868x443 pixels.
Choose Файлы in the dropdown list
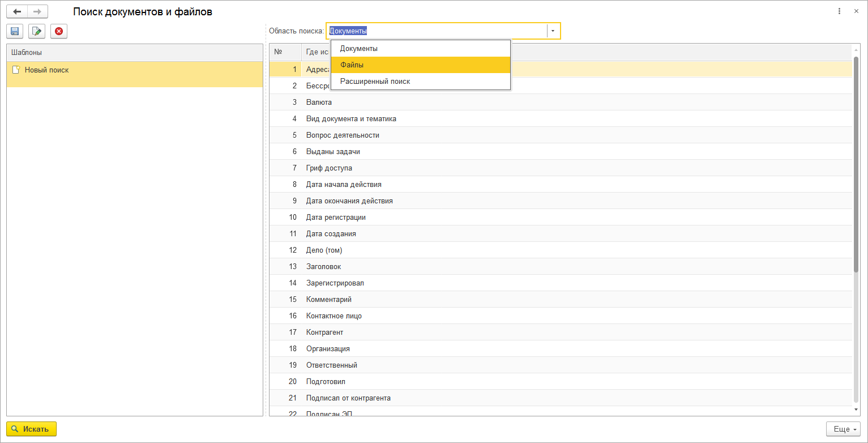pos(421,65)
